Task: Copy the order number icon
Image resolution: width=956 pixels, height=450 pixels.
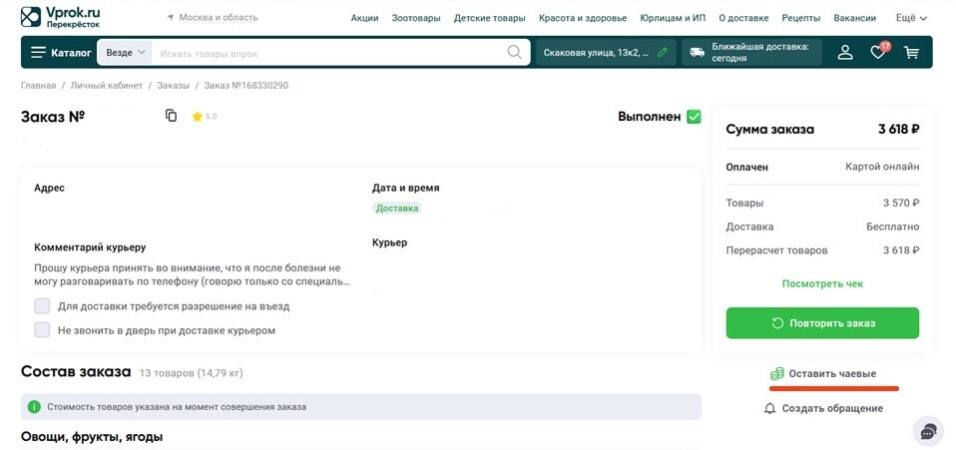Action: click(171, 116)
